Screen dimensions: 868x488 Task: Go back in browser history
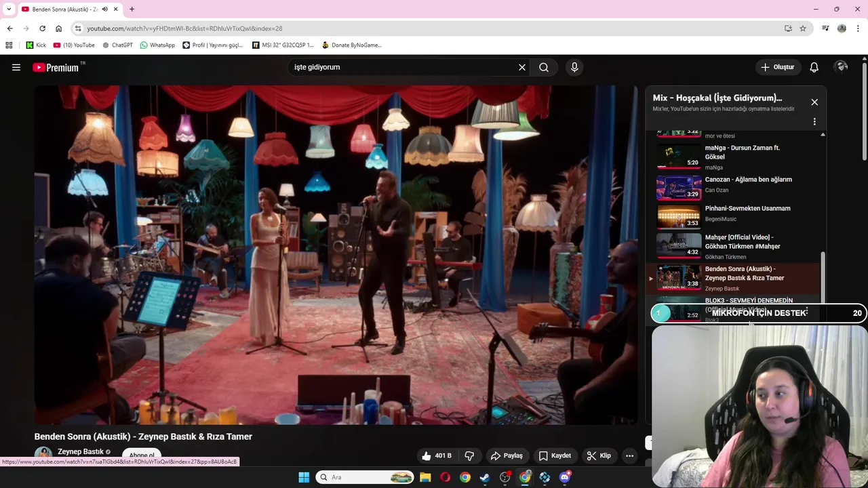tap(9, 28)
